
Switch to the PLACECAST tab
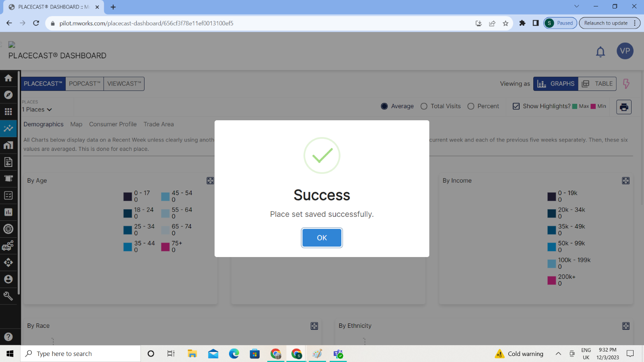coord(43,84)
